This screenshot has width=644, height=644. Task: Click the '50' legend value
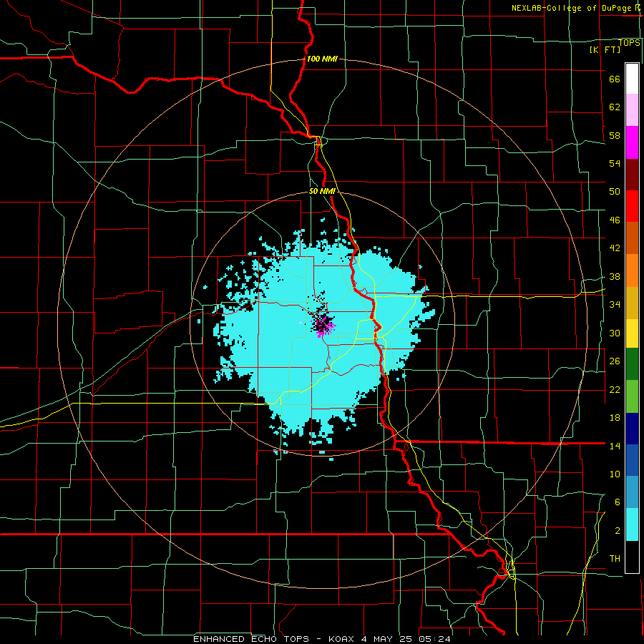pos(615,192)
